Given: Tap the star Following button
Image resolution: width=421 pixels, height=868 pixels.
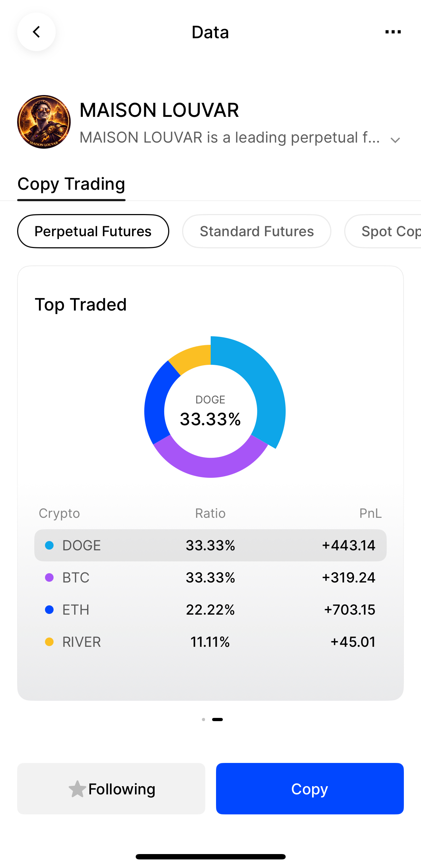Looking at the screenshot, I should (111, 789).
